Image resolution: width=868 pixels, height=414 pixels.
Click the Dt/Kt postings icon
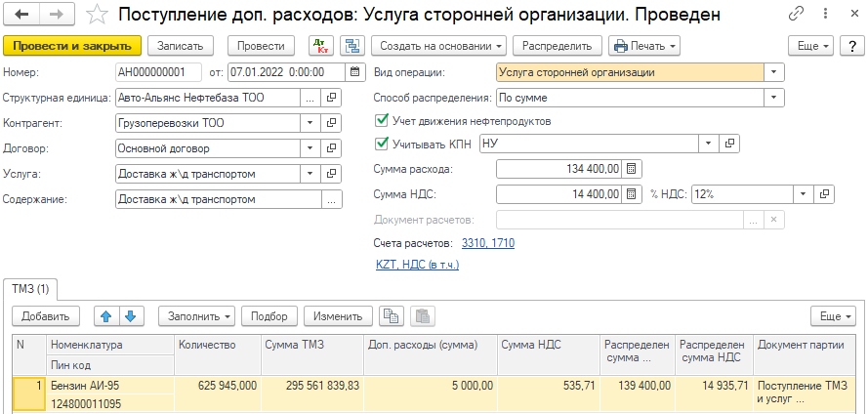pyautogui.click(x=319, y=46)
